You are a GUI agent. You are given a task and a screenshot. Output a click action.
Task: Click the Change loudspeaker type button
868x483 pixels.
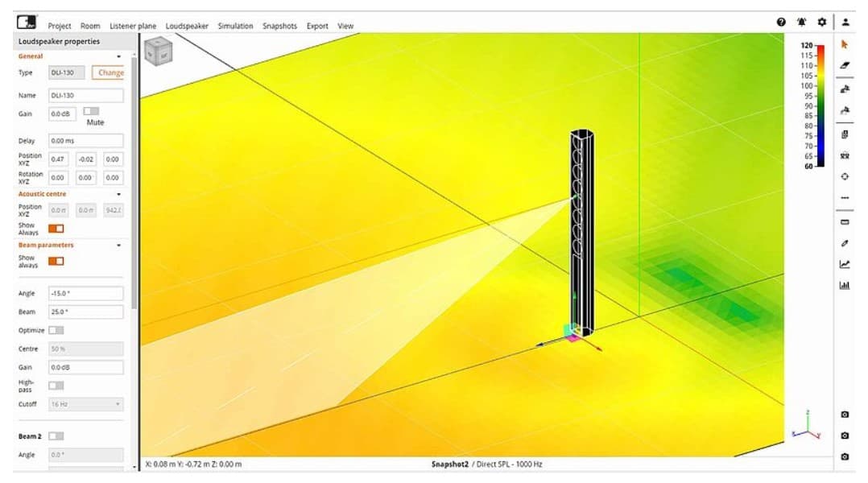pyautogui.click(x=110, y=72)
